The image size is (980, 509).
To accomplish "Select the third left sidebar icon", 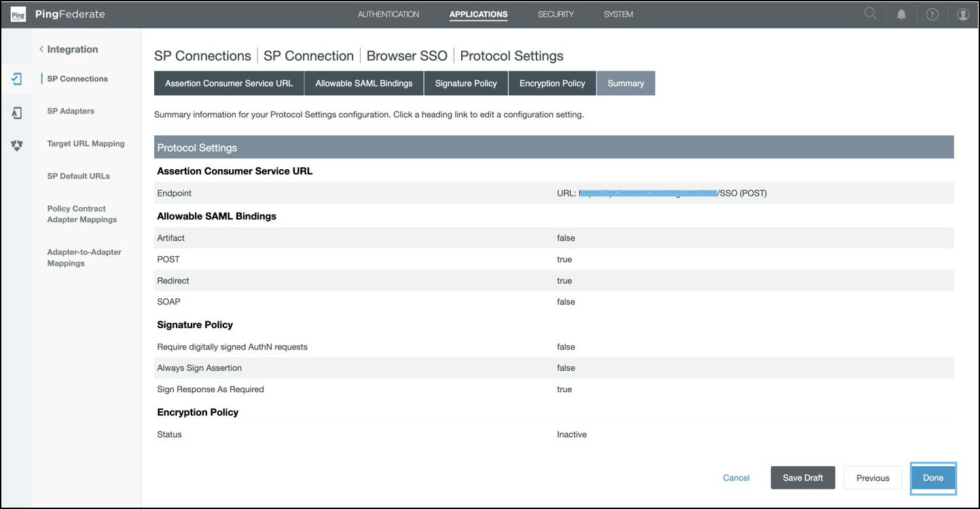I will tap(17, 145).
